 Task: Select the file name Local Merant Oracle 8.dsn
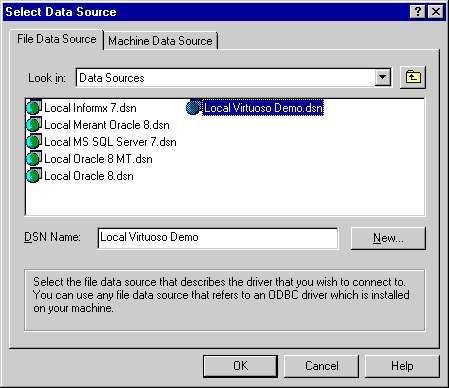click(x=107, y=125)
